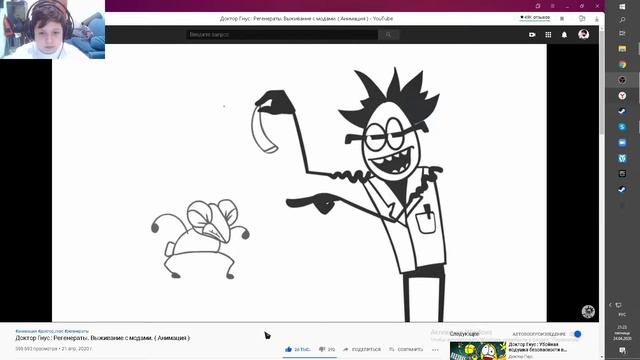Dislike the video with thumbs-down button
640x360 pixels.
tap(327, 349)
